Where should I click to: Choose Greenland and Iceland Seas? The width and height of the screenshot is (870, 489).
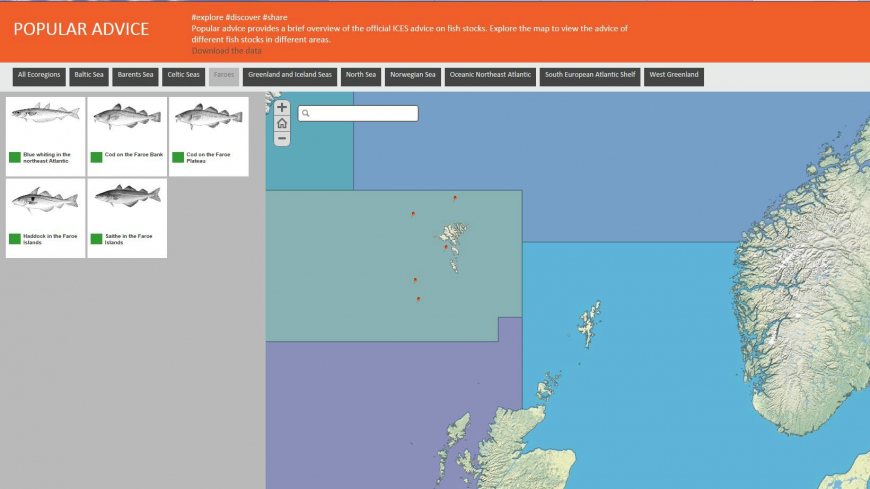click(x=290, y=77)
